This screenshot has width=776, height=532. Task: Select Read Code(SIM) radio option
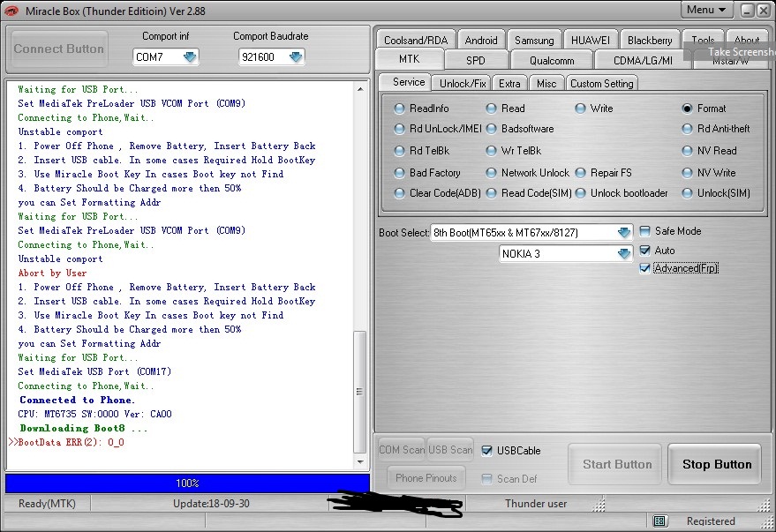pyautogui.click(x=491, y=193)
